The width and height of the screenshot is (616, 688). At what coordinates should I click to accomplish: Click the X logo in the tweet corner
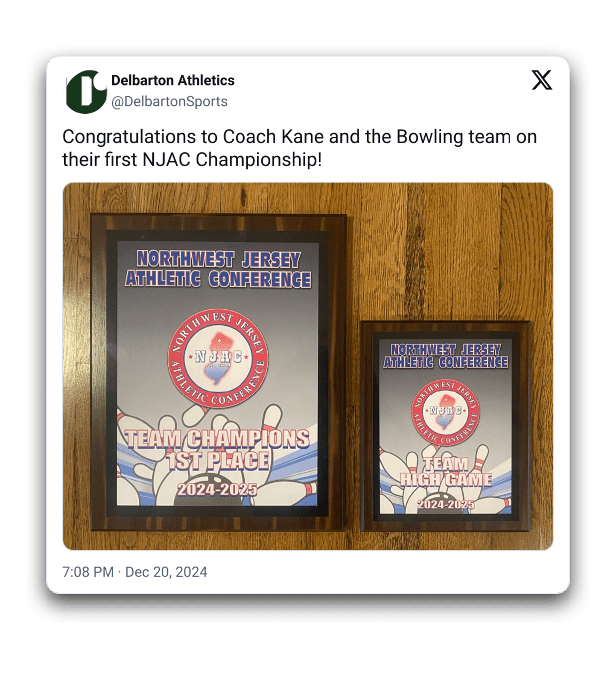tap(542, 81)
